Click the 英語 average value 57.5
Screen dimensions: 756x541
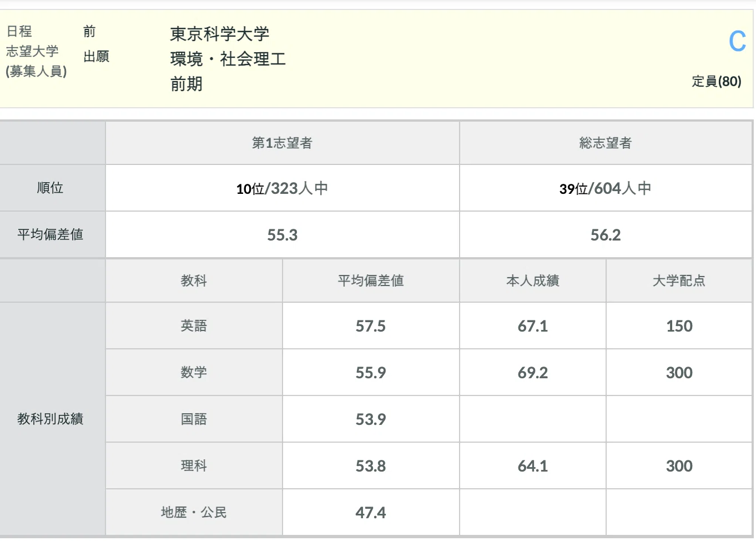371,327
